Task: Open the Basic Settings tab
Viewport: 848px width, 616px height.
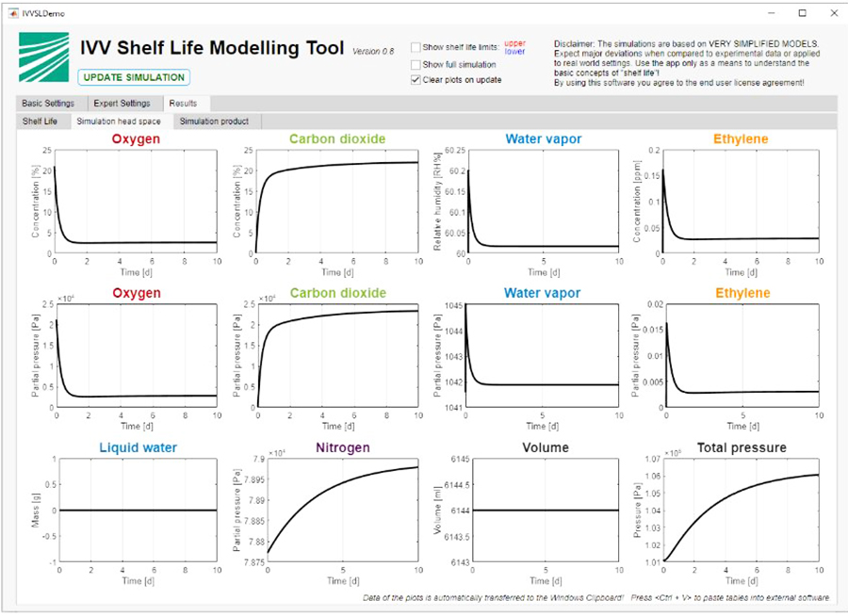Action: [x=48, y=104]
